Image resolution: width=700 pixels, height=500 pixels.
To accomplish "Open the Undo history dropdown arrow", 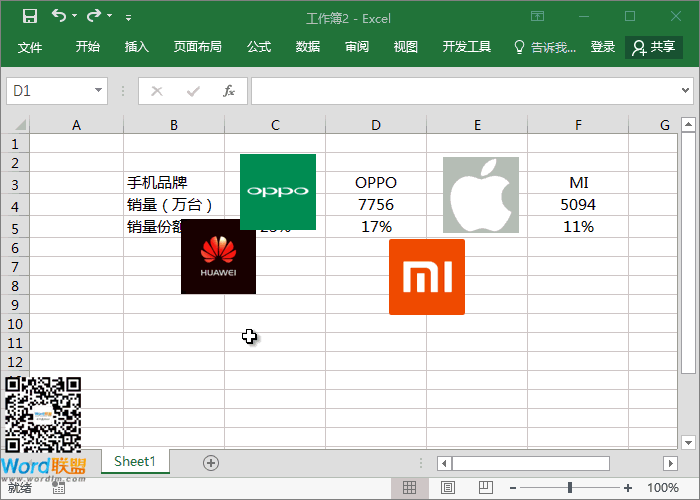I will 75,16.
